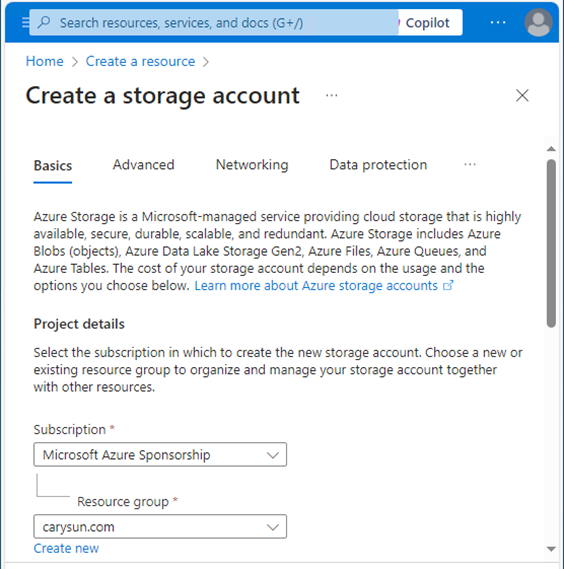This screenshot has height=569, width=564.
Task: Open the user account avatar
Action: pyautogui.click(x=538, y=22)
